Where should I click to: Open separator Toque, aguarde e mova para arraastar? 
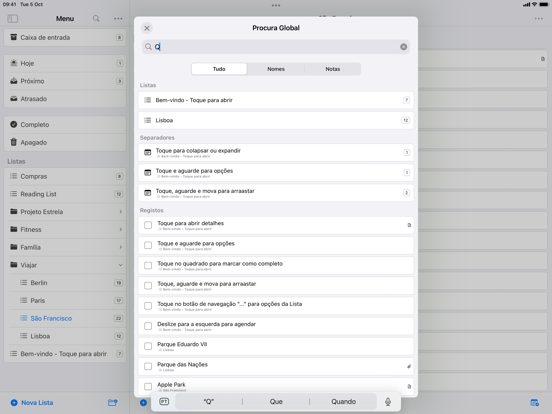coord(276,193)
